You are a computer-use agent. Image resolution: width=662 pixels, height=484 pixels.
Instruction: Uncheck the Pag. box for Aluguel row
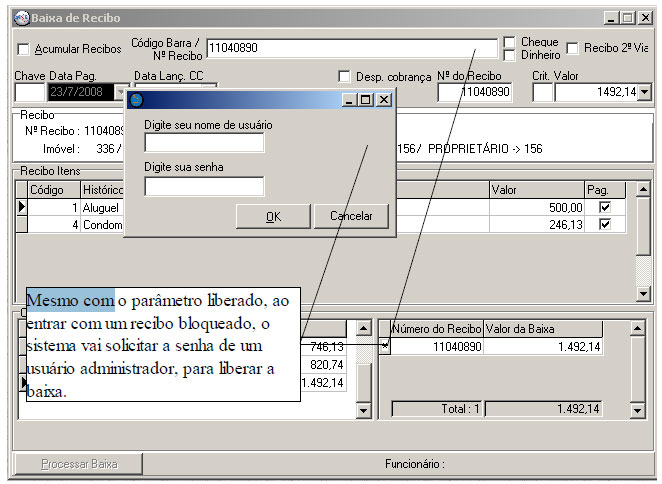click(x=604, y=207)
